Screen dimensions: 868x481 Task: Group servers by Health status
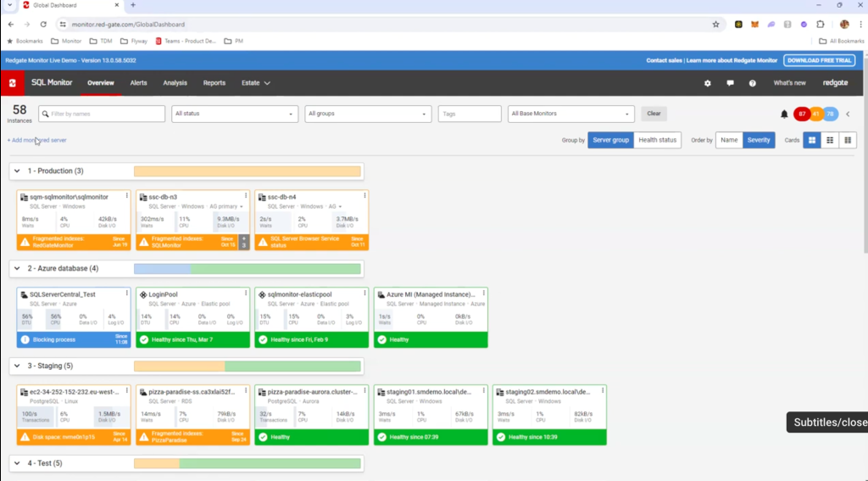658,140
